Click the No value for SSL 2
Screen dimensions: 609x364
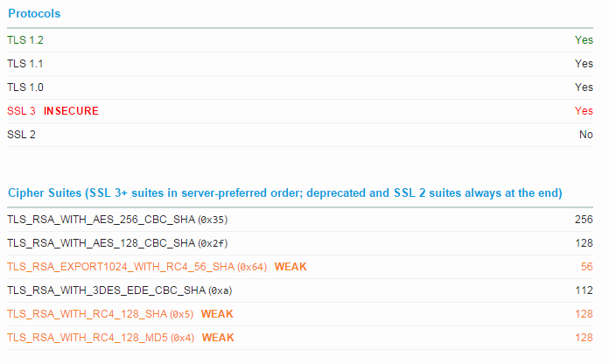click(585, 135)
